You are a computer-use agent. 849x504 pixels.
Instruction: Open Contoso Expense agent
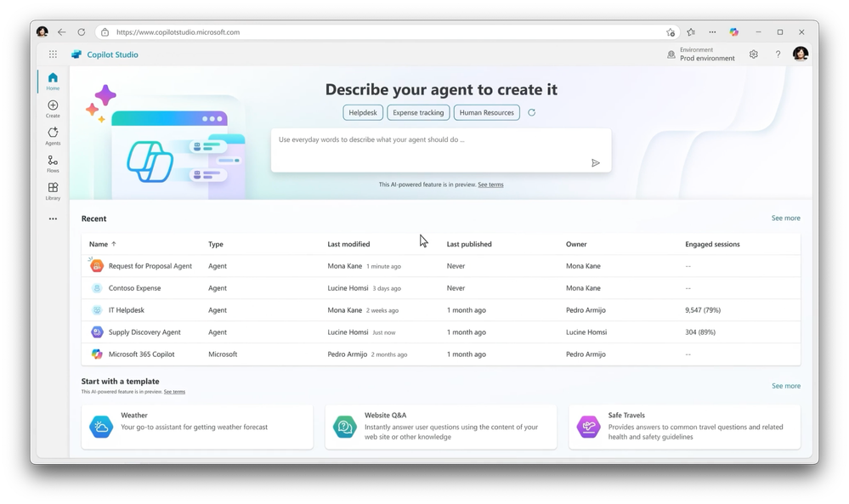click(x=134, y=288)
